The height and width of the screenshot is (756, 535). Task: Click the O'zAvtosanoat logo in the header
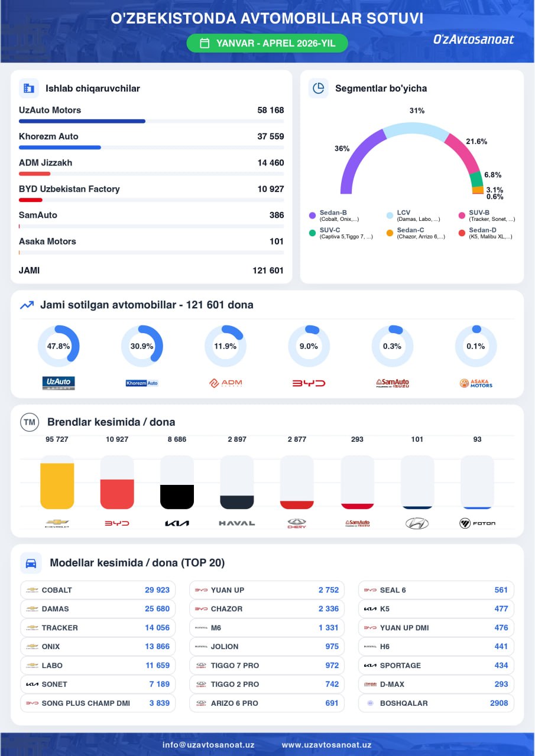coord(474,40)
